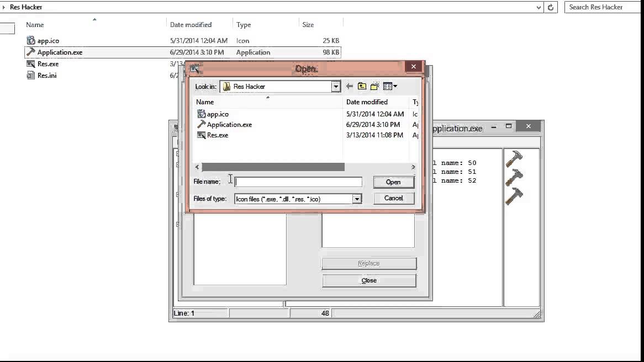Screen dimensions: 644x362
Task: Select Res.exe in Explorer file list
Action: pyautogui.click(x=47, y=63)
